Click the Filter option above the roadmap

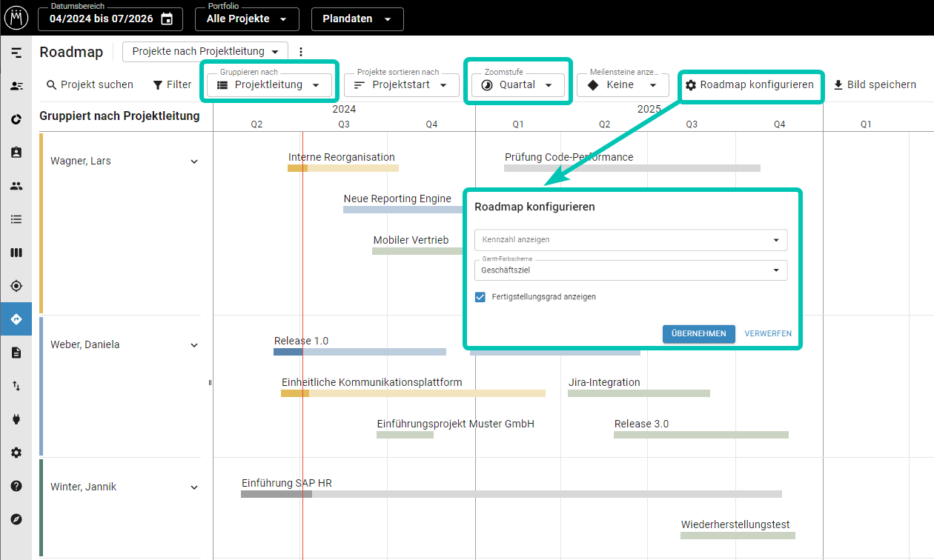(172, 84)
